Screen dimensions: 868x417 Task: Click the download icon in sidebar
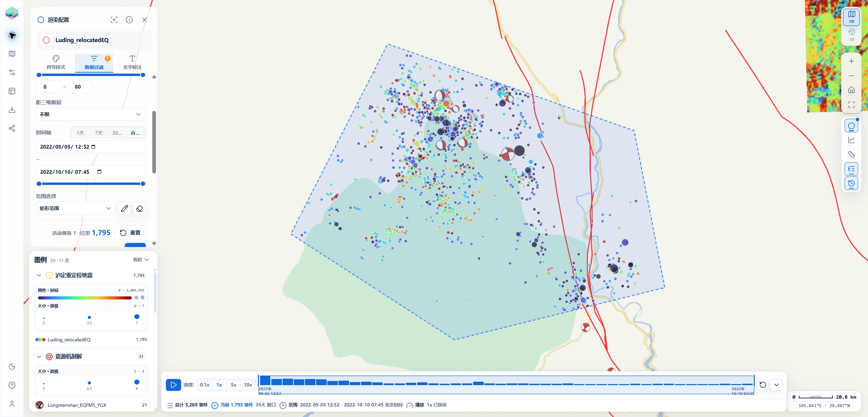12,110
